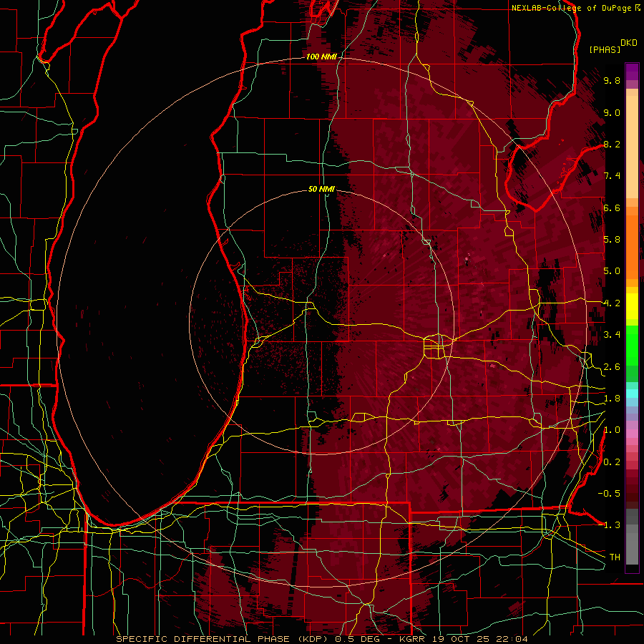
Task: Click the 4.2 legend value
Action: 612,303
